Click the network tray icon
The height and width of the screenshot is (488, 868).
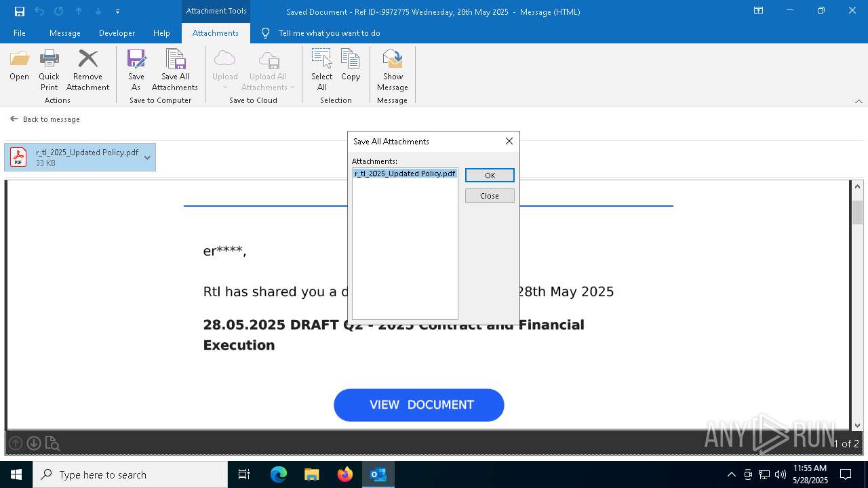[764, 474]
